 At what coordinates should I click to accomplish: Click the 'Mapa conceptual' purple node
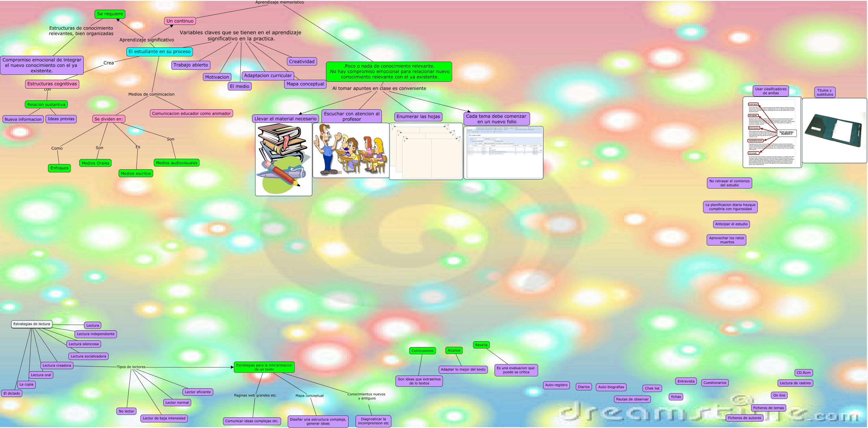(x=305, y=84)
